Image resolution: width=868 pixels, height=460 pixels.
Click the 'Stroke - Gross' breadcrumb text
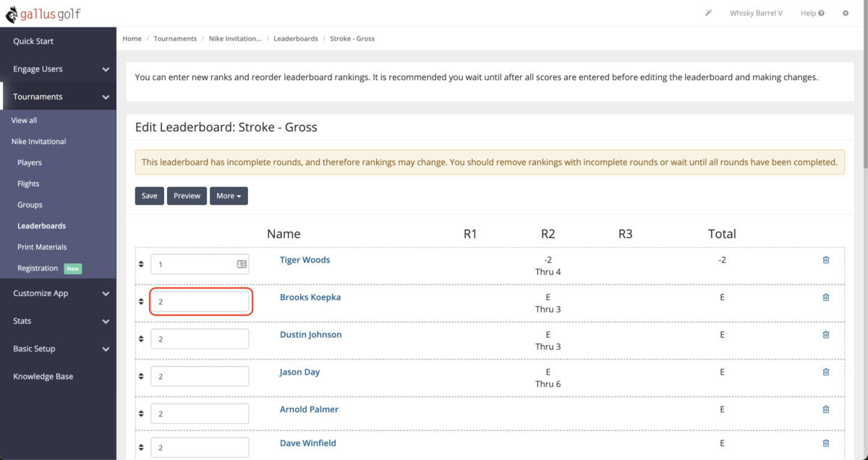(x=352, y=38)
